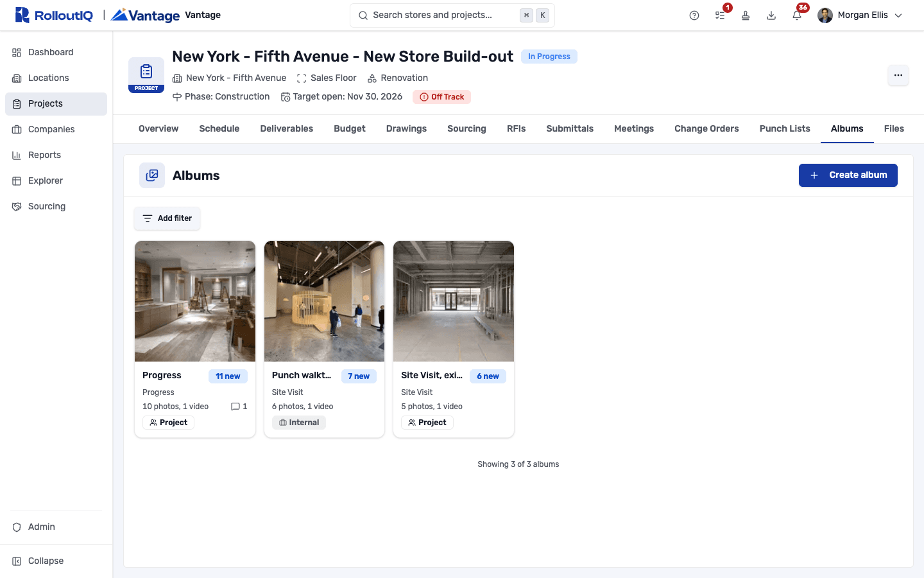Open the Site Visit existing album thumbnail

(454, 301)
